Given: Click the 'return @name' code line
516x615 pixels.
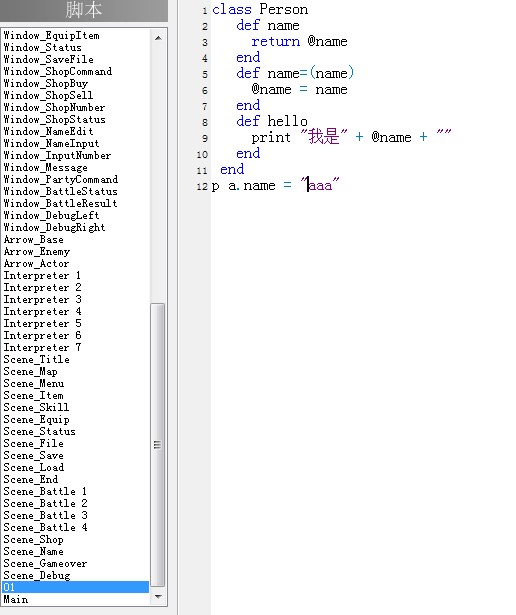Looking at the screenshot, I should (x=299, y=42).
